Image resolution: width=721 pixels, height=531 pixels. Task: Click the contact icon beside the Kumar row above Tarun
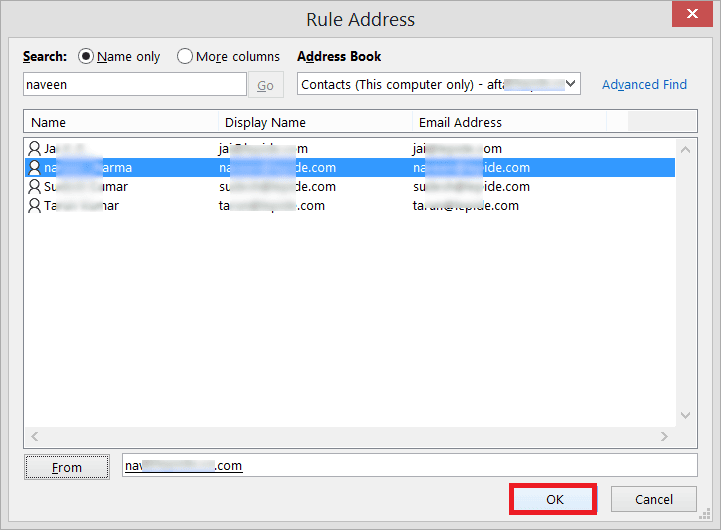coord(35,187)
